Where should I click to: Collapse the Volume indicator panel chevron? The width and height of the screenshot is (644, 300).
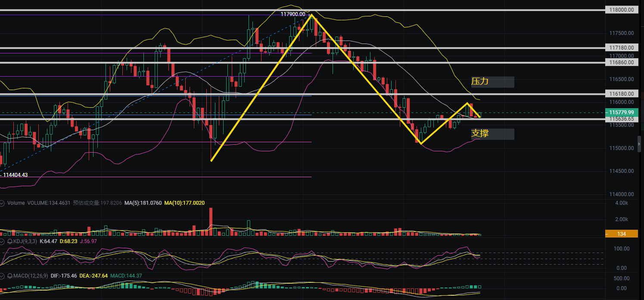click(2, 203)
